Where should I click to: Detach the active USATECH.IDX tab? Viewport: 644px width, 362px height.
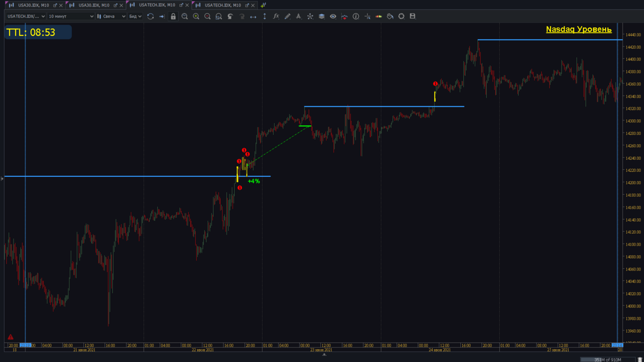tap(181, 5)
